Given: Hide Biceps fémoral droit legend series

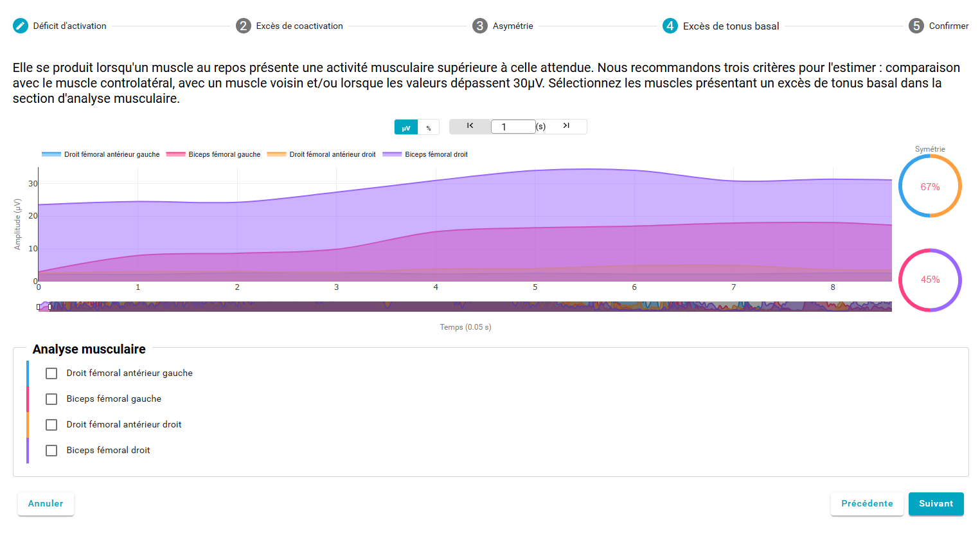Looking at the screenshot, I should tap(425, 154).
